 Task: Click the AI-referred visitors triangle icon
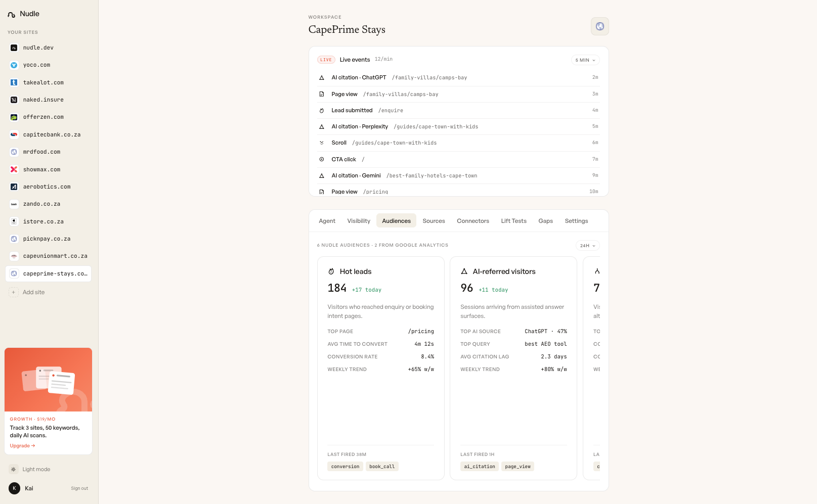(464, 271)
